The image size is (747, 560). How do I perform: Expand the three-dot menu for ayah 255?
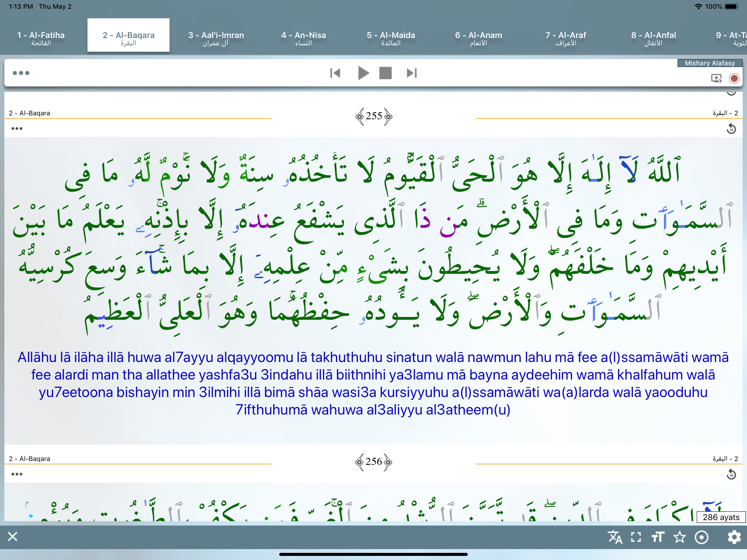pyautogui.click(x=17, y=128)
